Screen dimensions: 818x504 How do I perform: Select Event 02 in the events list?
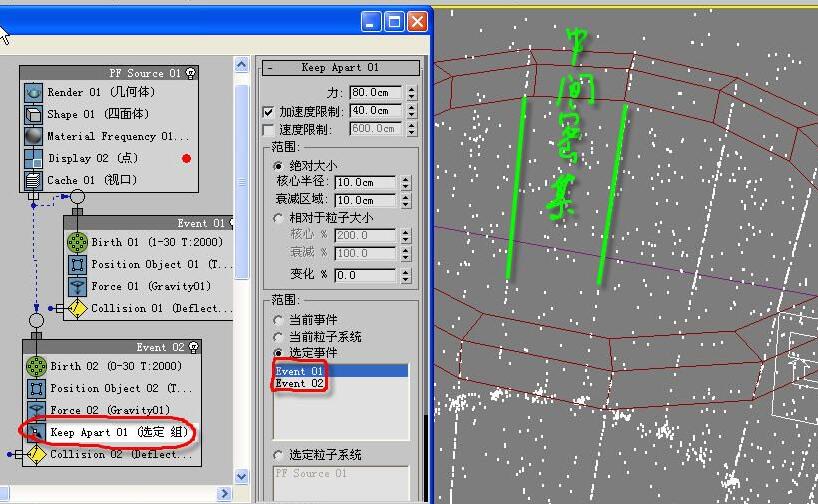tap(300, 384)
